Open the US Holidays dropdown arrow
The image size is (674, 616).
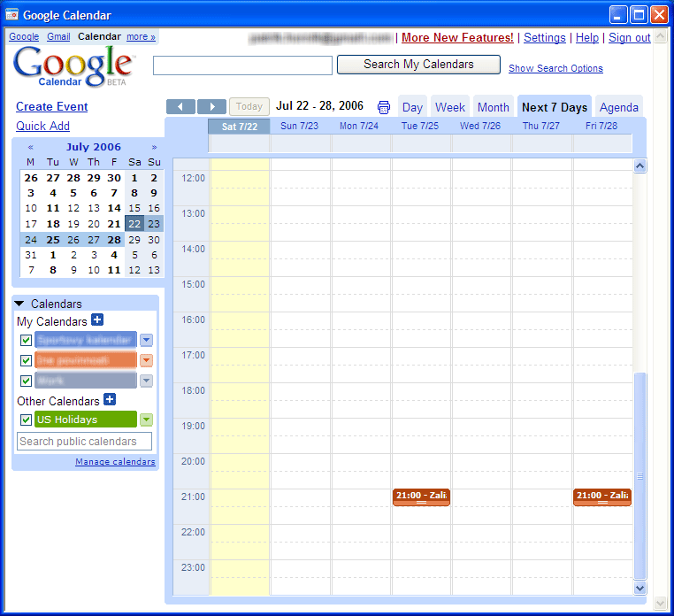click(147, 420)
